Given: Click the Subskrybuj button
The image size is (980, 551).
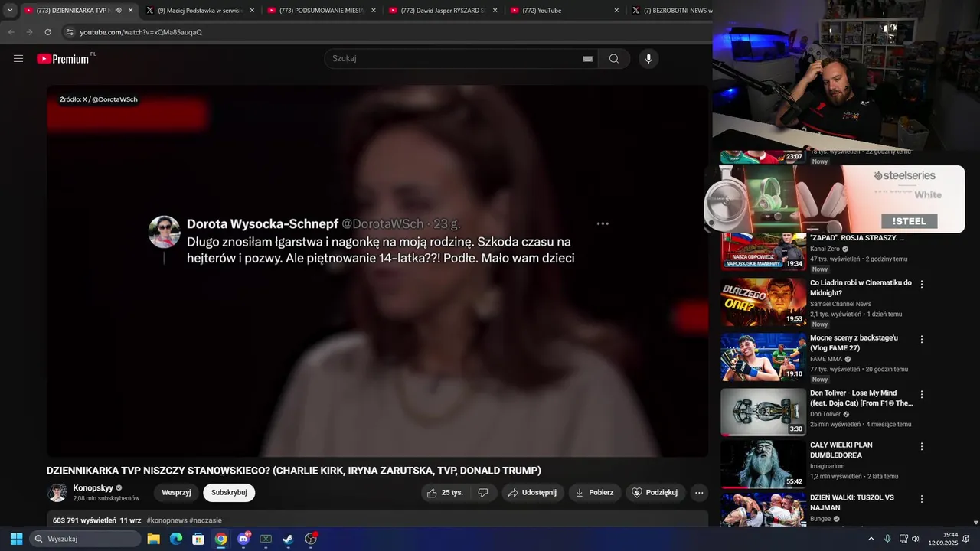Looking at the screenshot, I should pos(229,493).
